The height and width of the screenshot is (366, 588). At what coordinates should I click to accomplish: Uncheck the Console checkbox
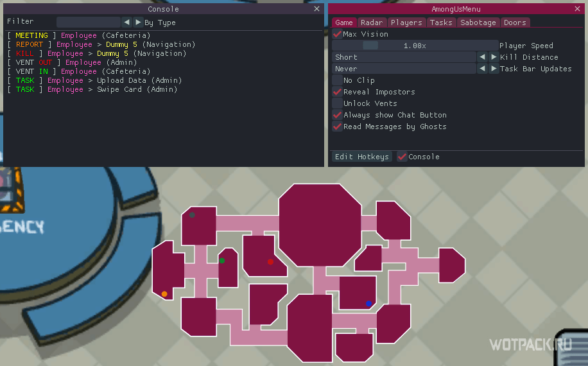402,157
